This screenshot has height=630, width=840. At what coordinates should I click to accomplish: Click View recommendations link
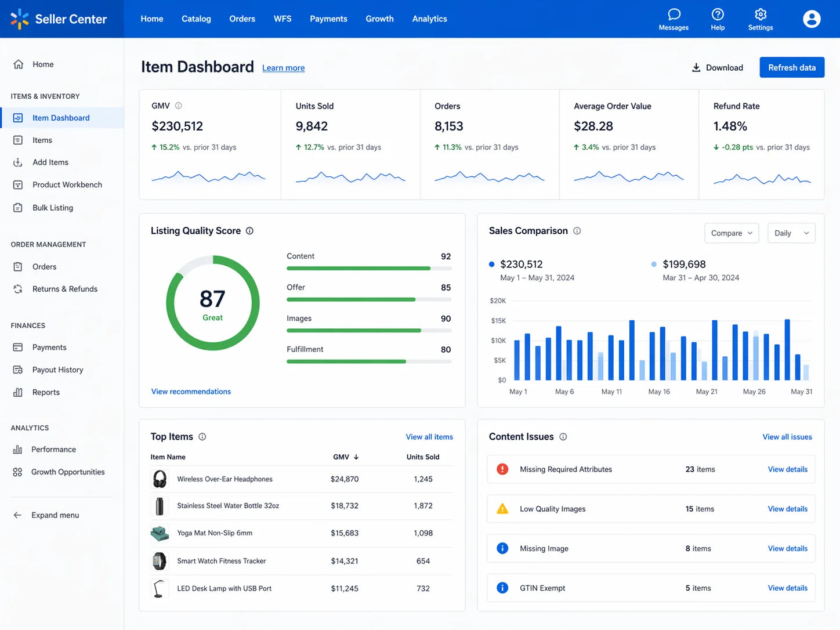(x=191, y=392)
